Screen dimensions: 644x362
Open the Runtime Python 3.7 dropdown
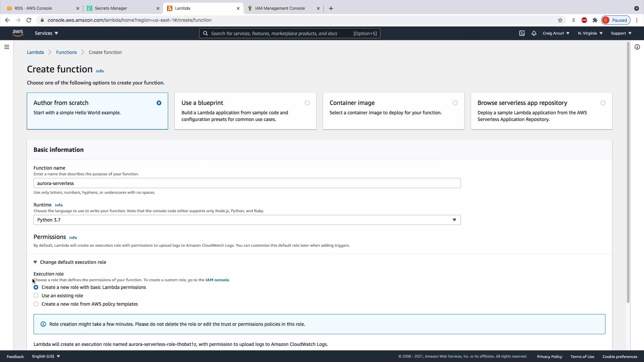click(247, 220)
